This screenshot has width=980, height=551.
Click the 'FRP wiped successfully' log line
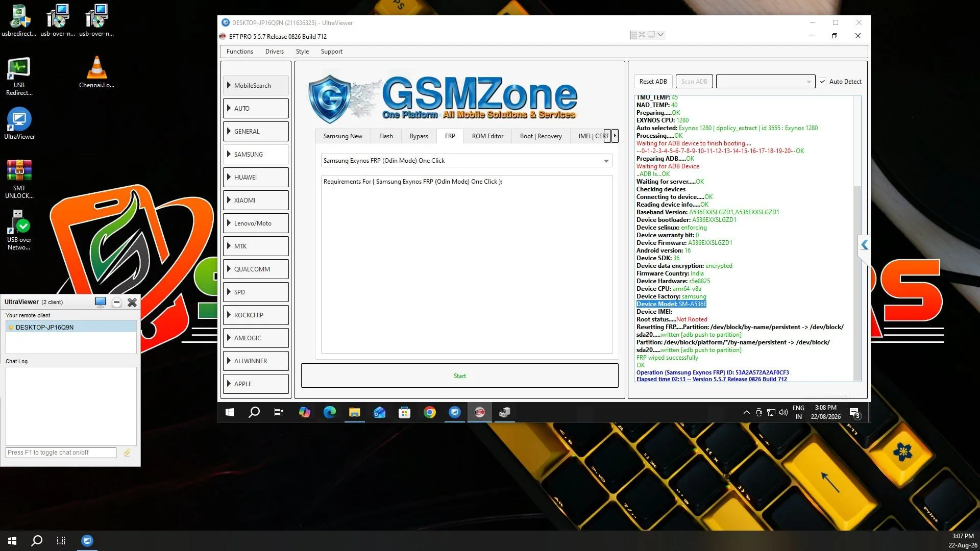[667, 358]
